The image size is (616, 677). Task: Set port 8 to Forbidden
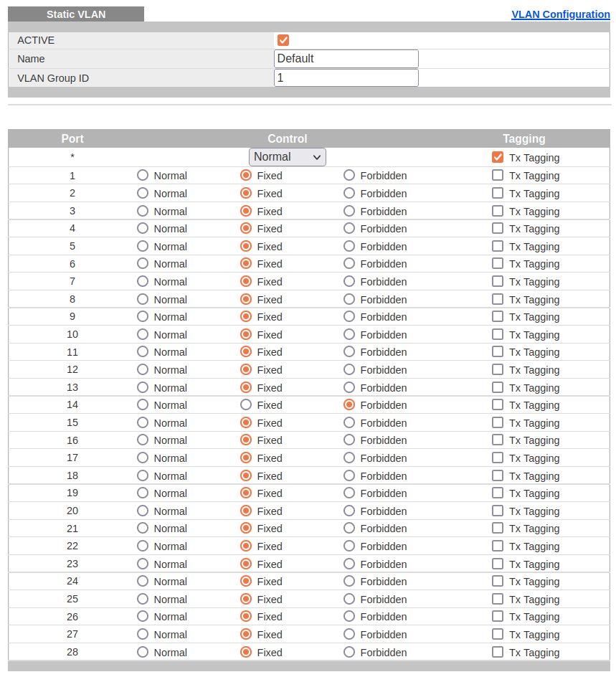pos(349,299)
